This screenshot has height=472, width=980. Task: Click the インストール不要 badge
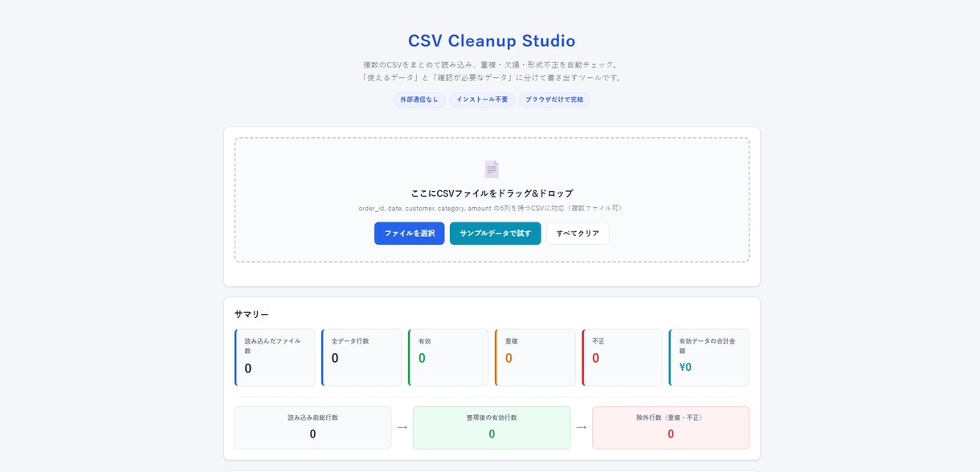tap(482, 100)
